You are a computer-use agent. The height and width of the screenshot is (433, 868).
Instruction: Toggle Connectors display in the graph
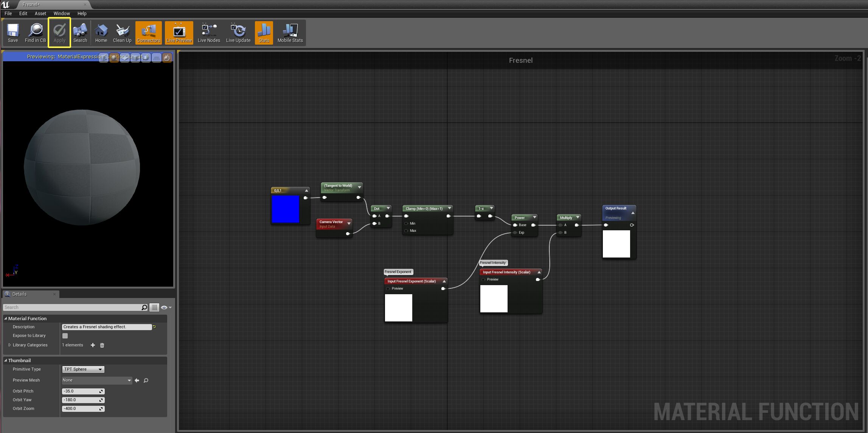[x=148, y=33]
